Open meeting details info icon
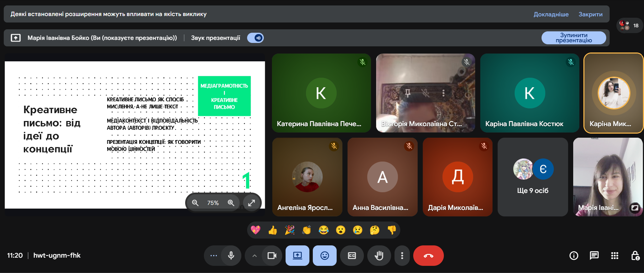 [574, 256]
